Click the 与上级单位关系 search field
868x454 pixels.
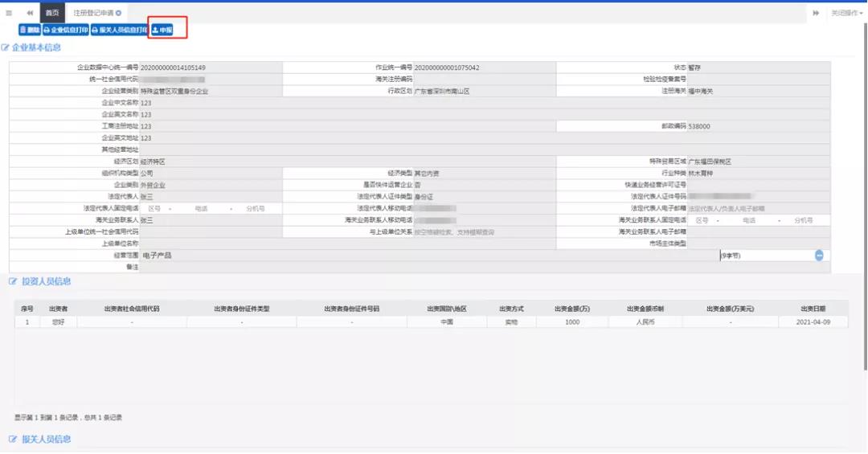[x=482, y=232]
